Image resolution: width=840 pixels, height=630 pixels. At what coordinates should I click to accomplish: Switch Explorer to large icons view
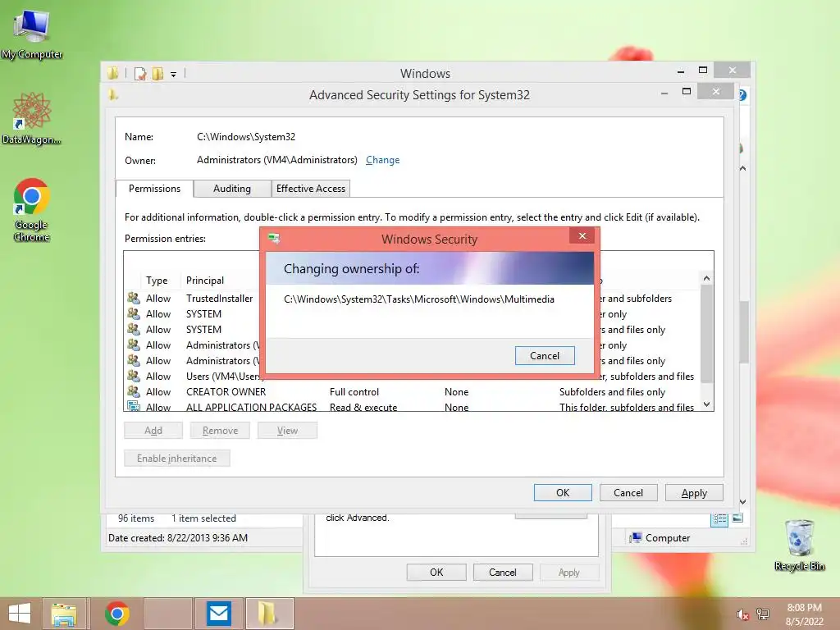[737, 518]
